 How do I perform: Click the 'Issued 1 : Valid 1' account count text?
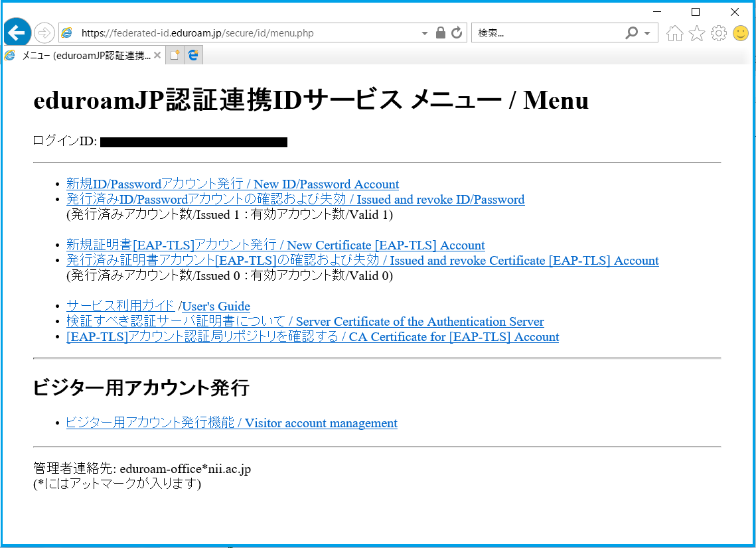230,215
